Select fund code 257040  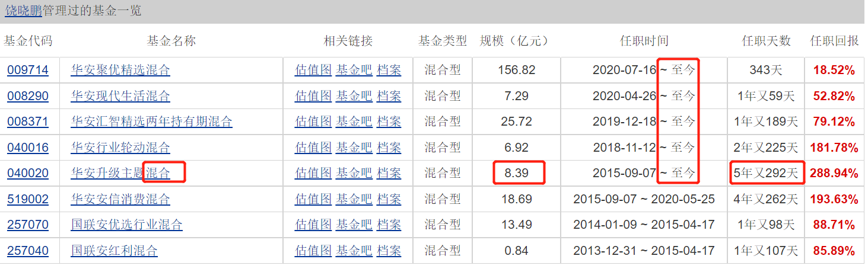point(28,251)
